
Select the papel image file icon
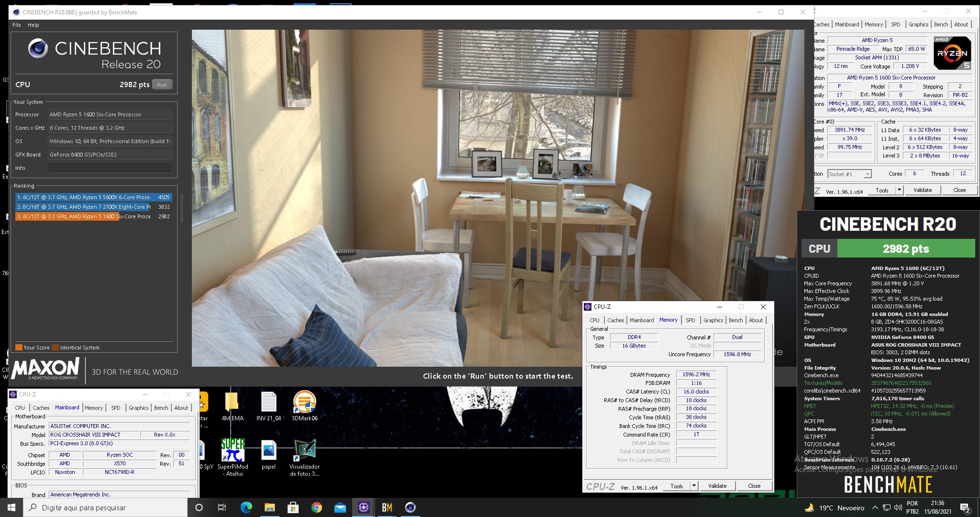[268, 455]
